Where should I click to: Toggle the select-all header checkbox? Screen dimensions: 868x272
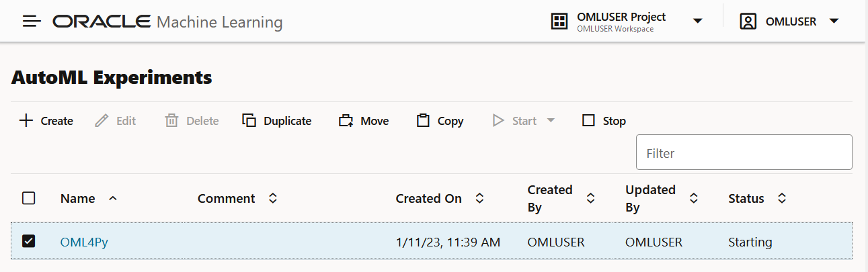pos(29,198)
